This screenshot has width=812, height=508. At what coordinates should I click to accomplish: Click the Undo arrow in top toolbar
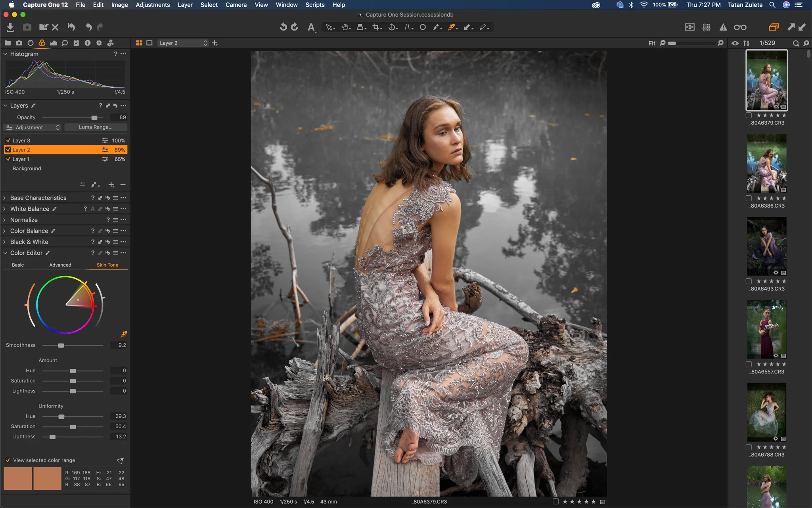(88, 27)
